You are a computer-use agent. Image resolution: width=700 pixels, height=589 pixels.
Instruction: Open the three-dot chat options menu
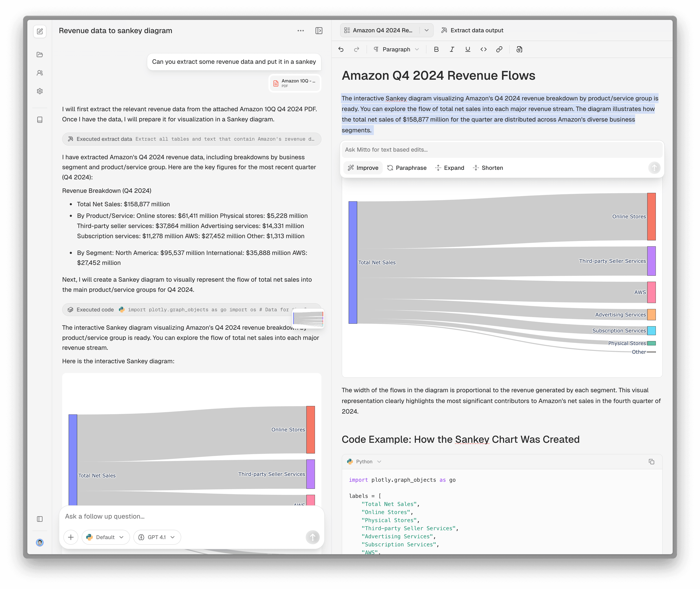coord(301,31)
